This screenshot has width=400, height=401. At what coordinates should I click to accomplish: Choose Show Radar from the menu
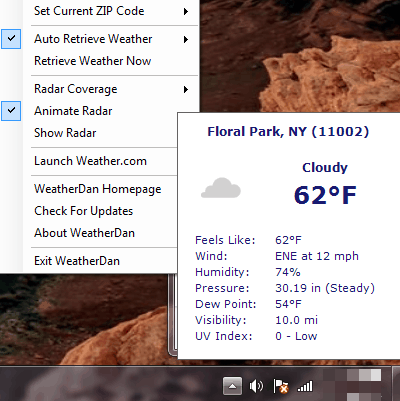click(x=65, y=133)
